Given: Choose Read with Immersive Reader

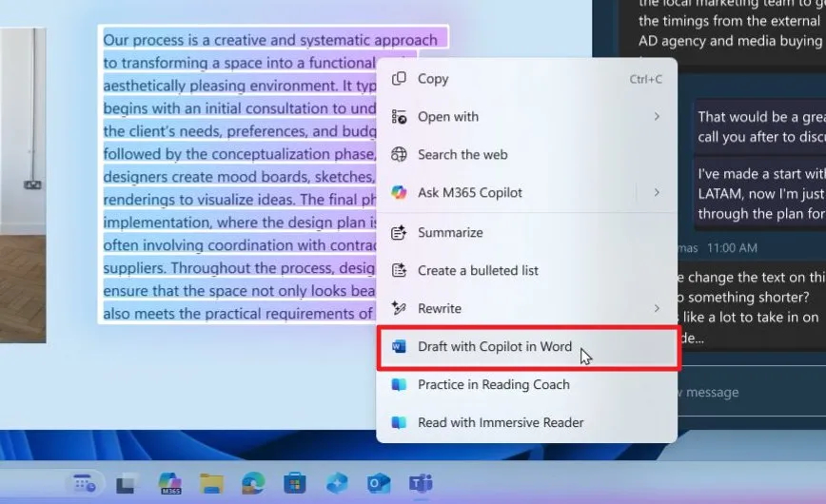Looking at the screenshot, I should [527, 423].
